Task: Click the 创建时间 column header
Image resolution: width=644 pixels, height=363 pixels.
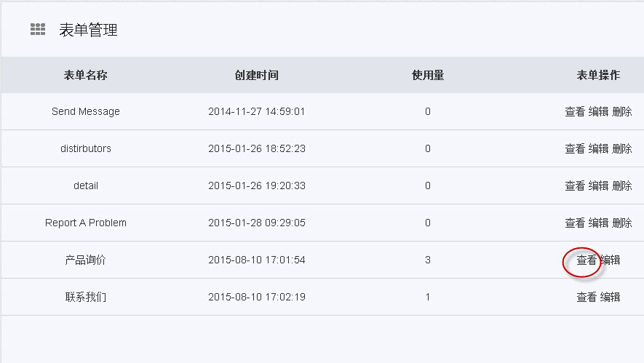Action: click(256, 76)
